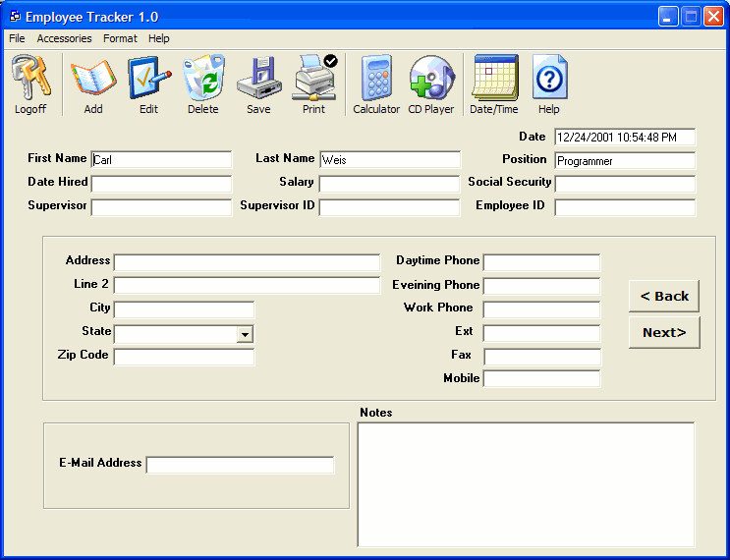Select the Salary input field
The image size is (730, 560).
(389, 184)
